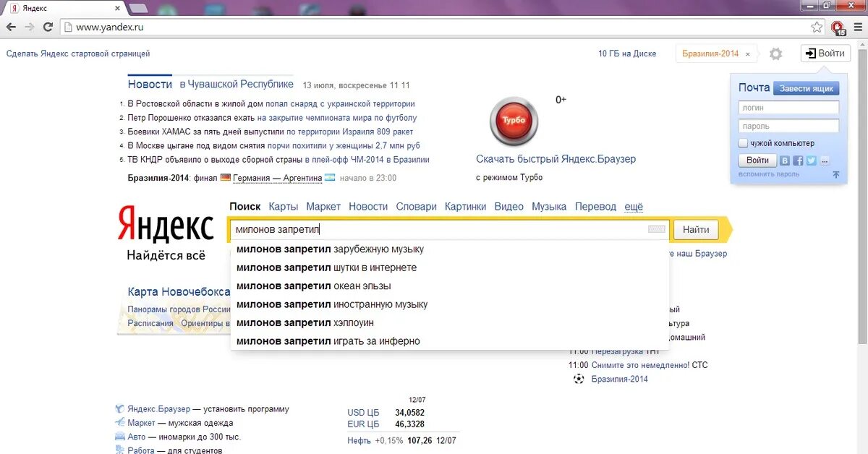Collapse the Почта login panel arrow
This screenshot has height=454, width=868.
[835, 174]
